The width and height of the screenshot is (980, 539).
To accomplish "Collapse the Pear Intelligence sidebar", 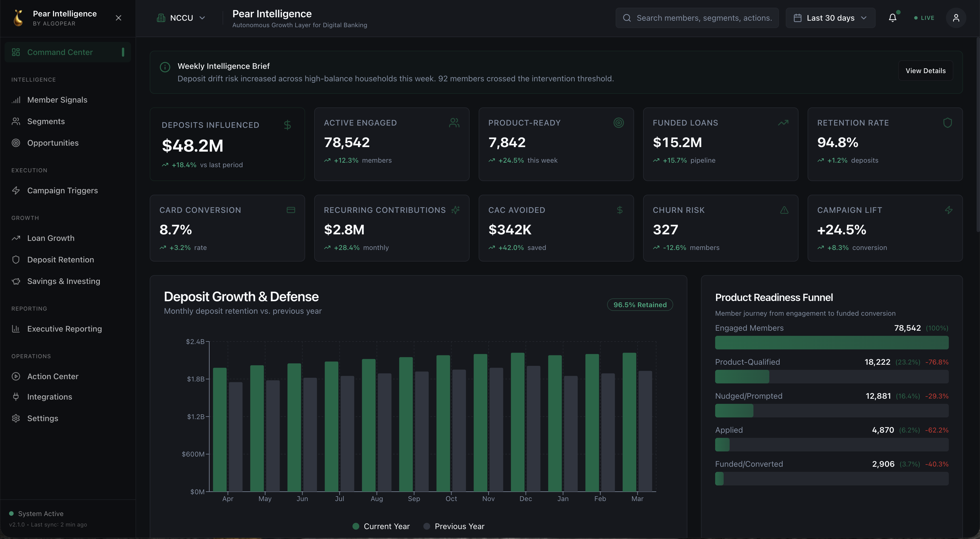I will point(118,18).
